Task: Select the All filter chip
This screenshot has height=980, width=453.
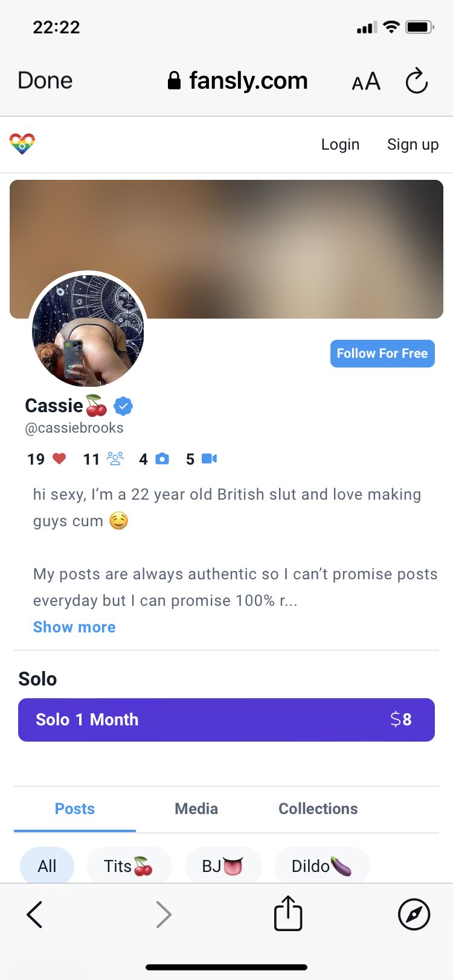Action: tap(47, 866)
